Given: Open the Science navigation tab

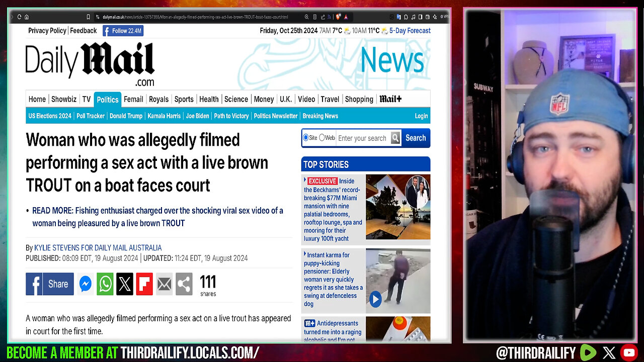Looking at the screenshot, I should pyautogui.click(x=236, y=99).
